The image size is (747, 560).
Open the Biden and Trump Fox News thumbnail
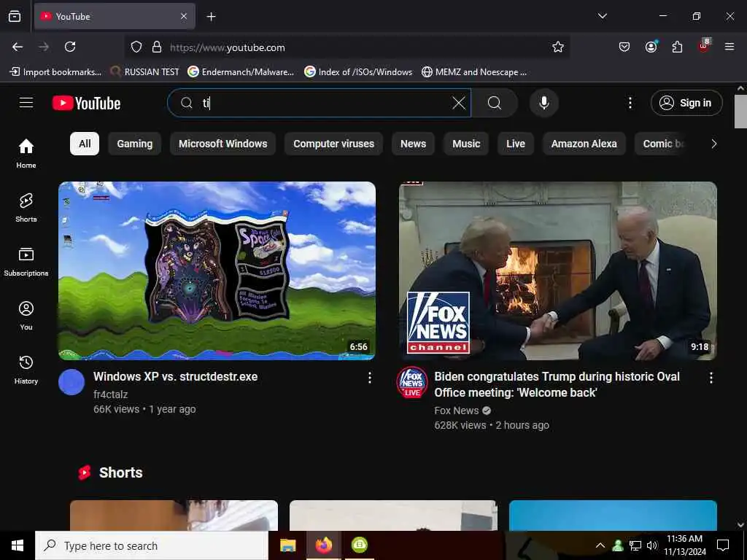click(x=558, y=271)
